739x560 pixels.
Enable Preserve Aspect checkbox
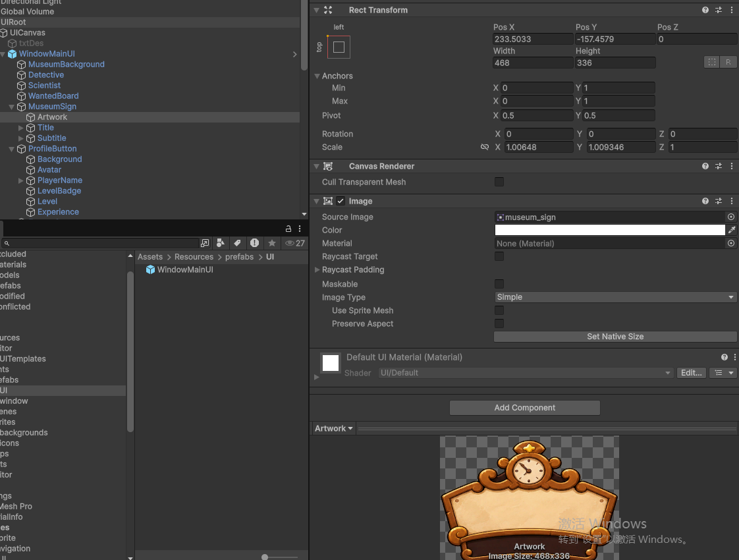tap(499, 323)
